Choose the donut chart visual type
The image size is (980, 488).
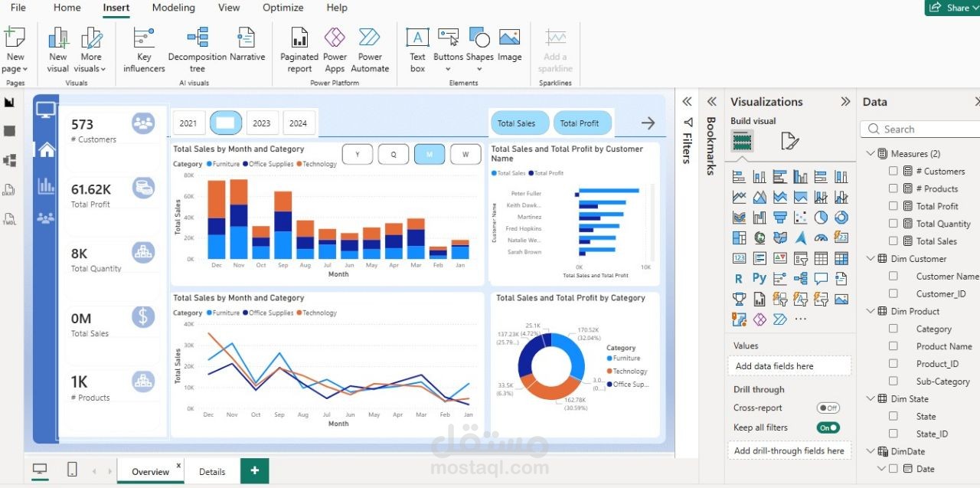point(842,218)
